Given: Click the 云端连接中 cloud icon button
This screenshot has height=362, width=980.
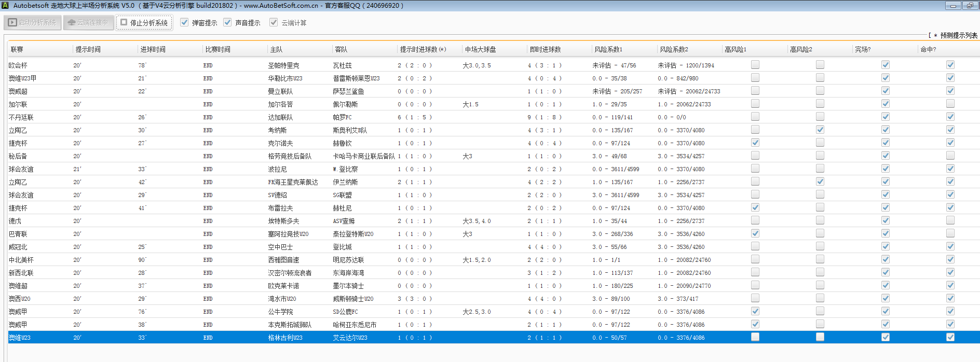Looking at the screenshot, I should point(88,23).
